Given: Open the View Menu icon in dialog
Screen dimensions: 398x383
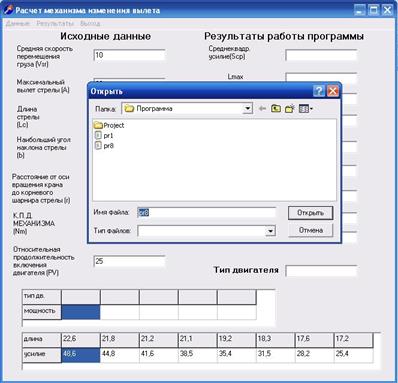Looking at the screenshot, I should point(305,109).
